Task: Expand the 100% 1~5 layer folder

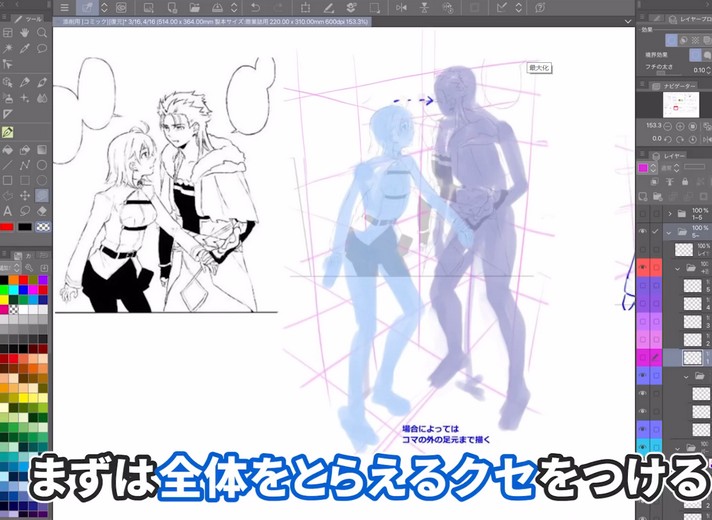Action: click(x=670, y=213)
